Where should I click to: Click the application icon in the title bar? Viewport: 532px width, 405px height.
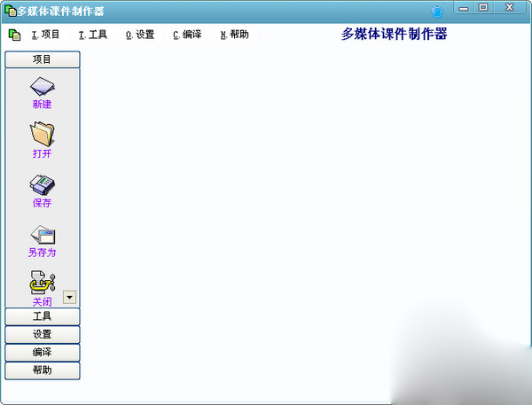point(11,11)
